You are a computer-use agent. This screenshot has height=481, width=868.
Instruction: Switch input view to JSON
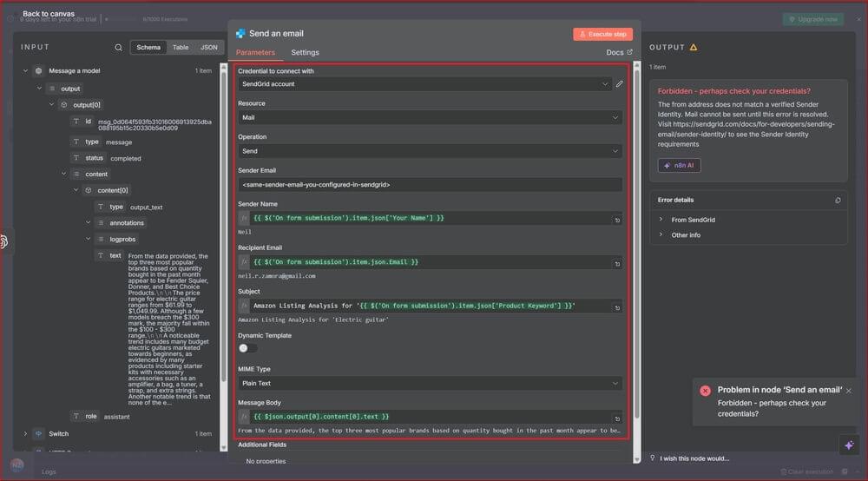coord(208,48)
